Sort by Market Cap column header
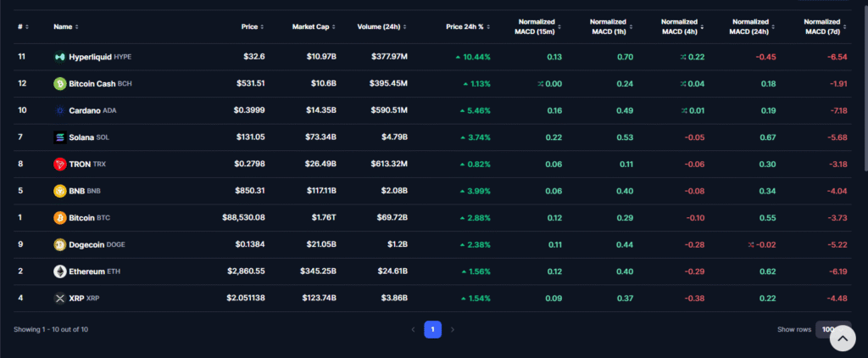Viewport: 868px width, 358px height. [312, 26]
